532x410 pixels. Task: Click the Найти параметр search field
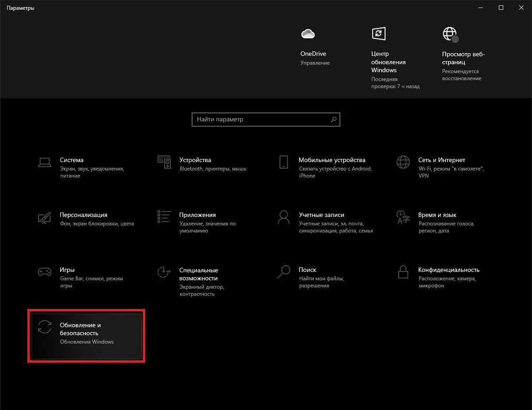click(266, 120)
